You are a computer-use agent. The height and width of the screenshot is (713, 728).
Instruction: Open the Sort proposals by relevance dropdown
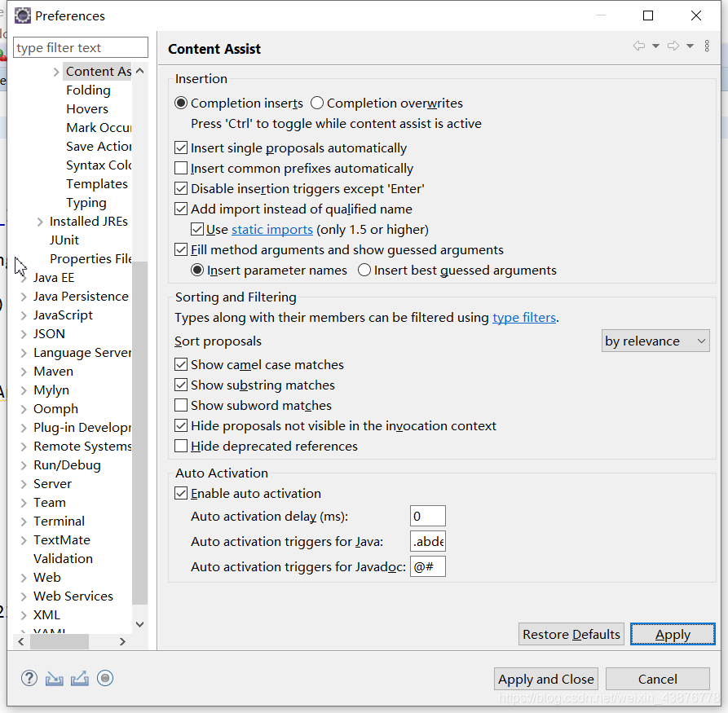[655, 341]
